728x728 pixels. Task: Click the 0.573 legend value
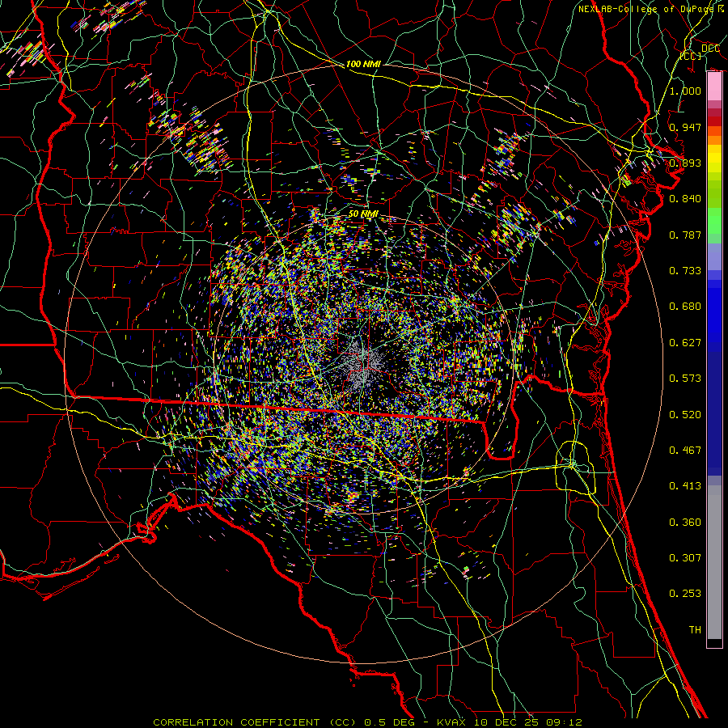(x=685, y=379)
